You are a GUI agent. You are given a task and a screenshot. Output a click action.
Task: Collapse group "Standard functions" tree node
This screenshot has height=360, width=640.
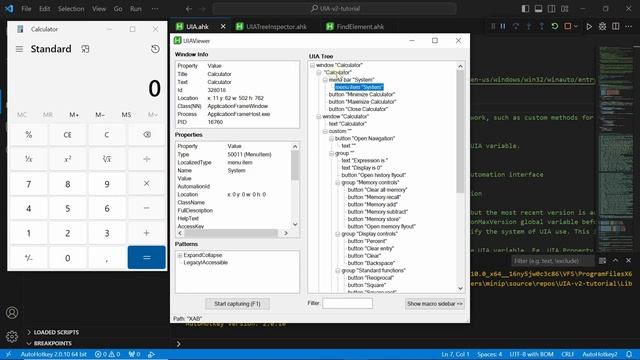(x=338, y=271)
